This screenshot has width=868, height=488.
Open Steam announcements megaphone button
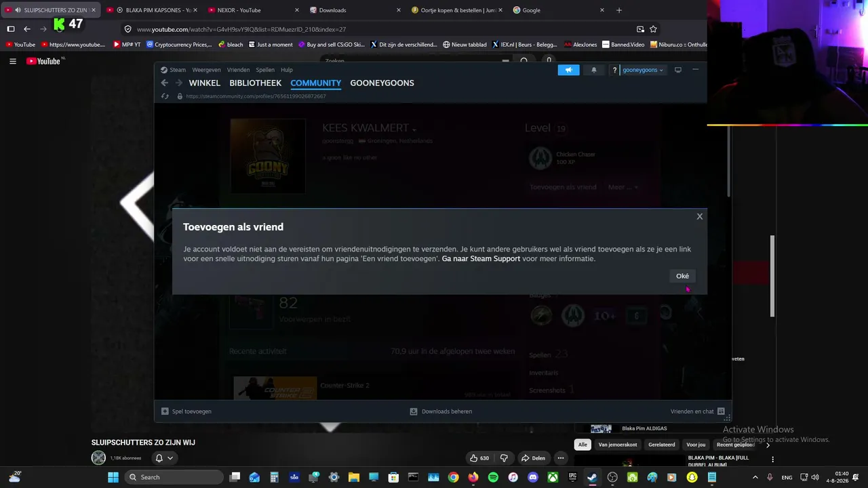tap(569, 70)
